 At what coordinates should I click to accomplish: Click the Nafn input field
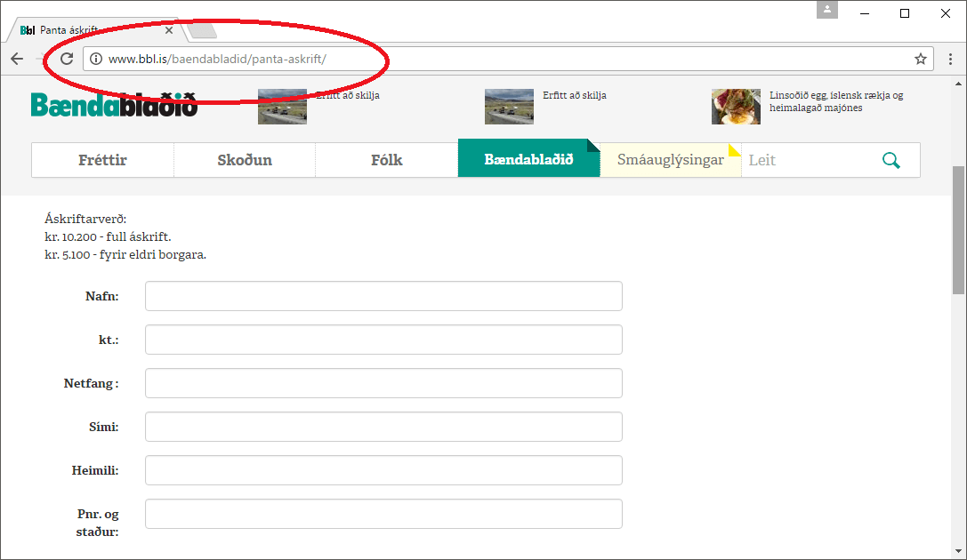pos(383,296)
